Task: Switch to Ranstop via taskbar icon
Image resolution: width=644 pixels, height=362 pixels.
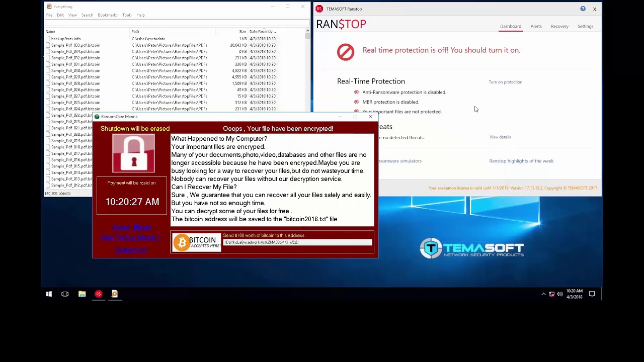Action: point(98,294)
